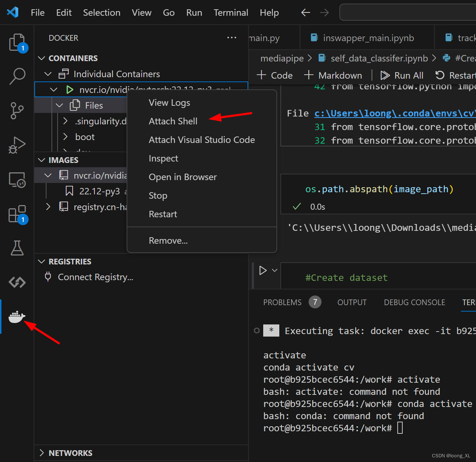Run the #Create dataset cell
The image size is (476, 462).
point(263,270)
